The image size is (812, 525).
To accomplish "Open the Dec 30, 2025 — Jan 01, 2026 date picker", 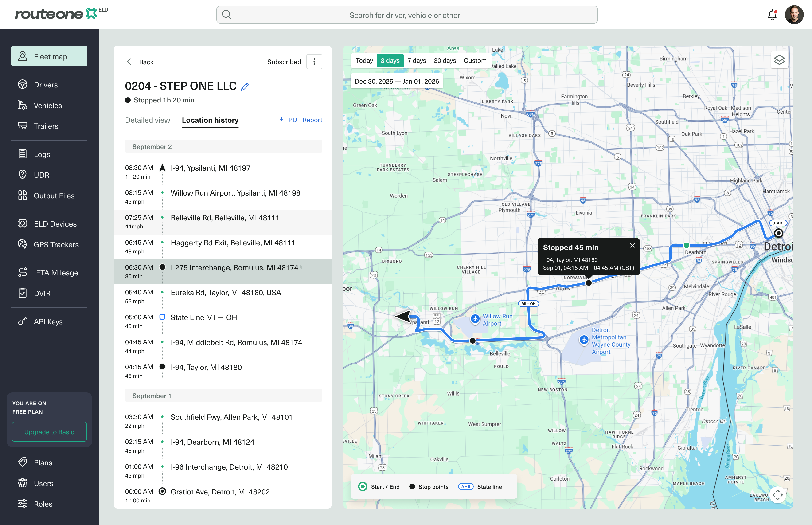I will tap(397, 82).
